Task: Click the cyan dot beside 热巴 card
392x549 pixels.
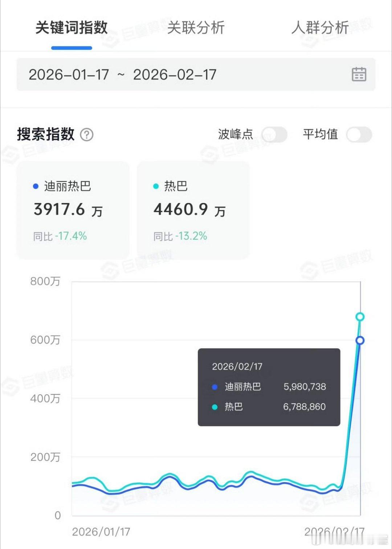Action: [x=156, y=186]
